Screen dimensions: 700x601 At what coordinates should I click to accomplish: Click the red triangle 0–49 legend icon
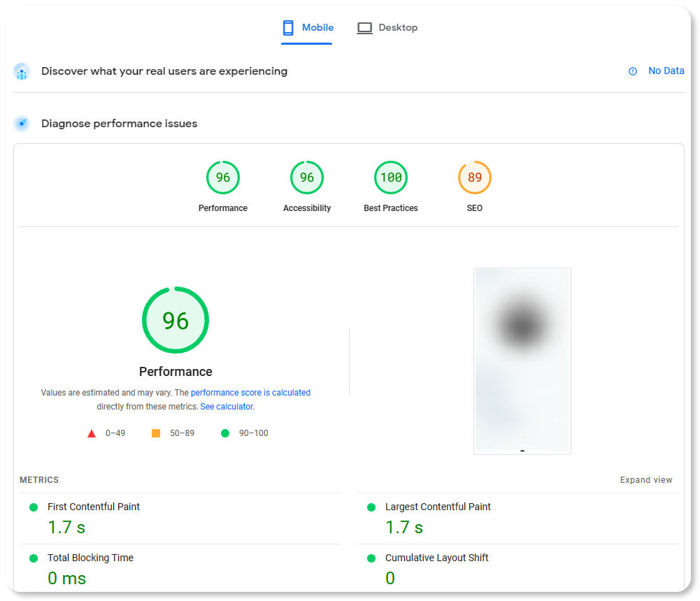pyautogui.click(x=92, y=433)
